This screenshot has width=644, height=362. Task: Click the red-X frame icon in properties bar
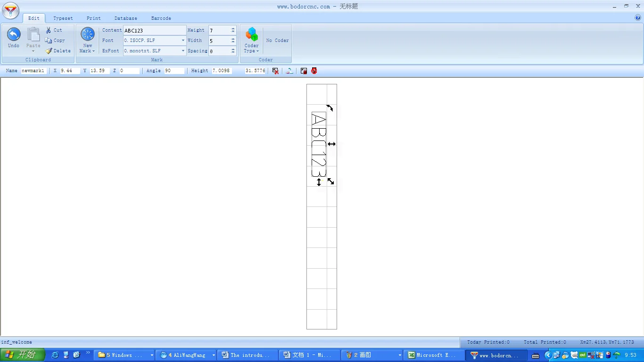click(275, 71)
